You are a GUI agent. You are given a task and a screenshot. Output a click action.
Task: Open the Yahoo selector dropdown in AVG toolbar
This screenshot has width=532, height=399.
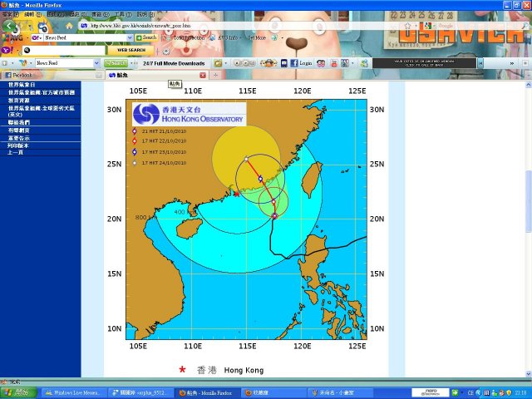pyautogui.click(x=36, y=38)
